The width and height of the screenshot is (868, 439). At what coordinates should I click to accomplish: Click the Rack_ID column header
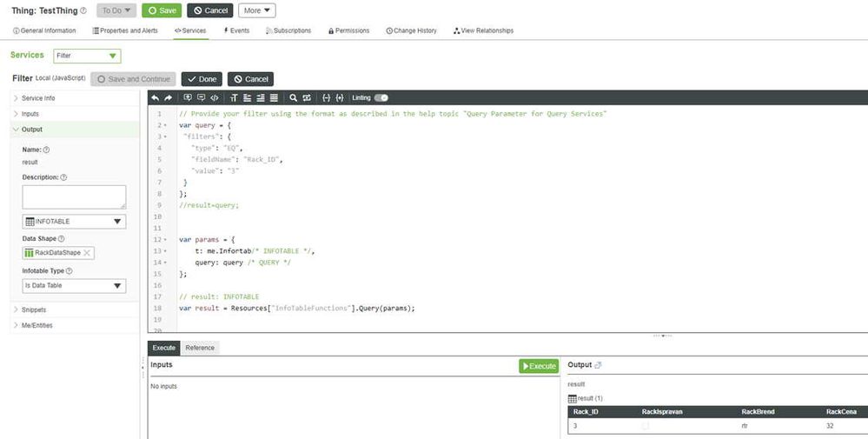(586, 412)
